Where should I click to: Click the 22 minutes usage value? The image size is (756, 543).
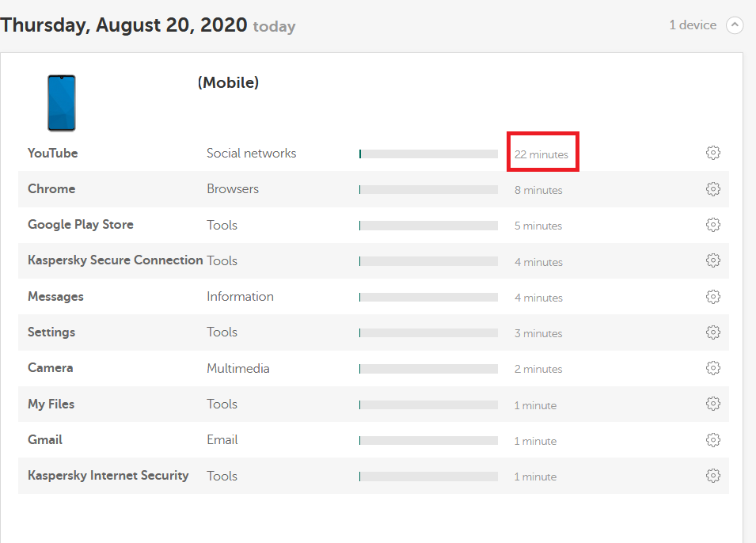coord(541,154)
